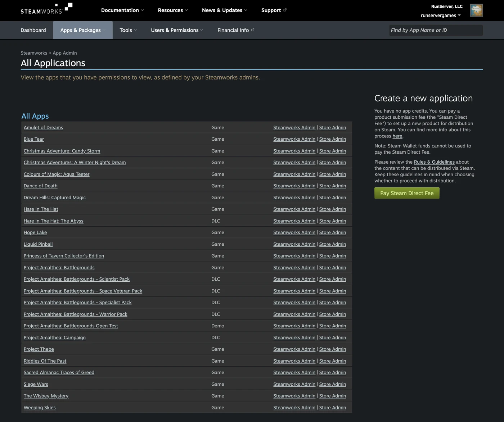Expand the Documentation menu

122,10
